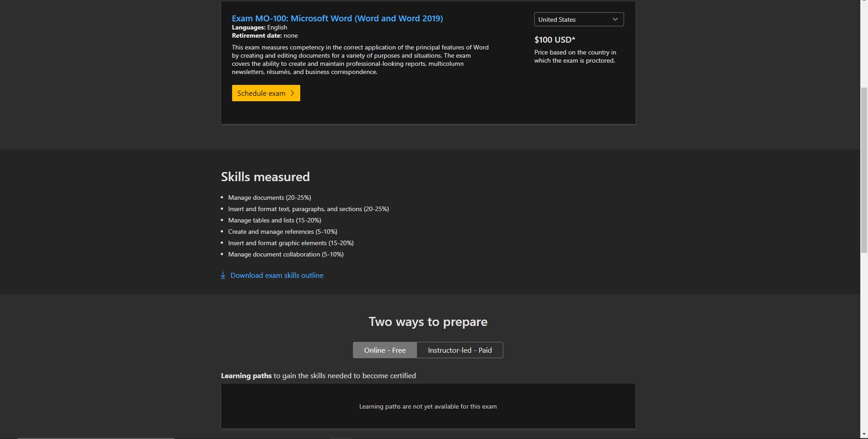Click 'Price based on the country' note
The width and height of the screenshot is (868, 439).
575,56
